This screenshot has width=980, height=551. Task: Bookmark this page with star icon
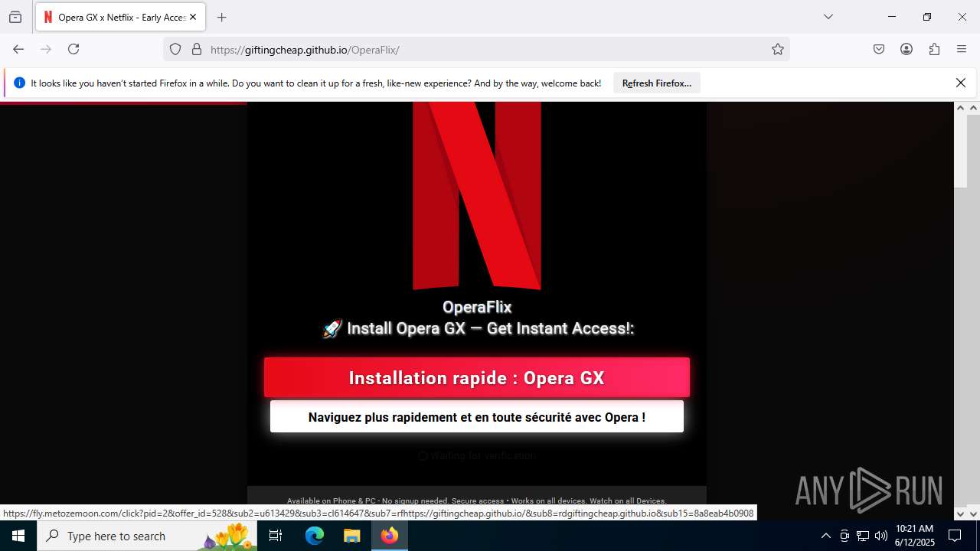pyautogui.click(x=778, y=49)
